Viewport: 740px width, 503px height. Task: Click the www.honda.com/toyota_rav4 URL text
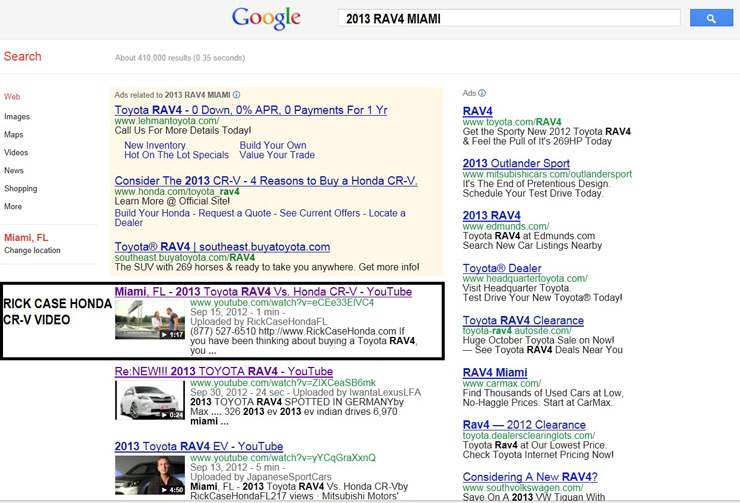[177, 192]
